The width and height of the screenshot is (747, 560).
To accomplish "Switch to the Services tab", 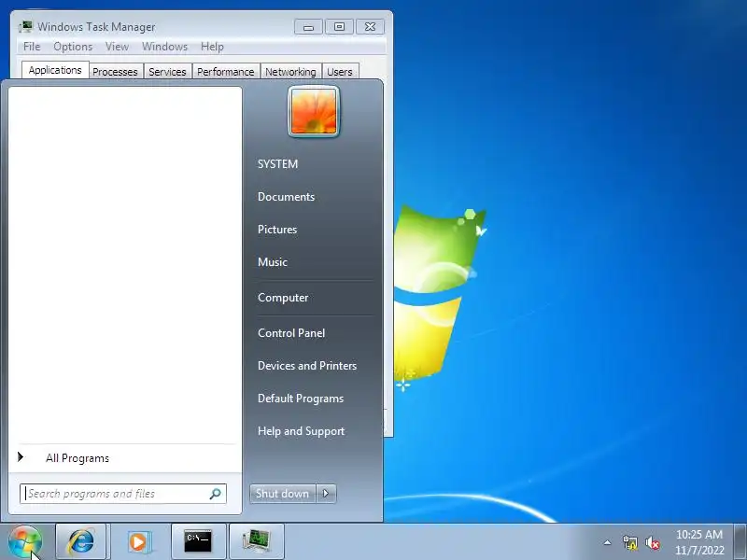I will pos(167,72).
